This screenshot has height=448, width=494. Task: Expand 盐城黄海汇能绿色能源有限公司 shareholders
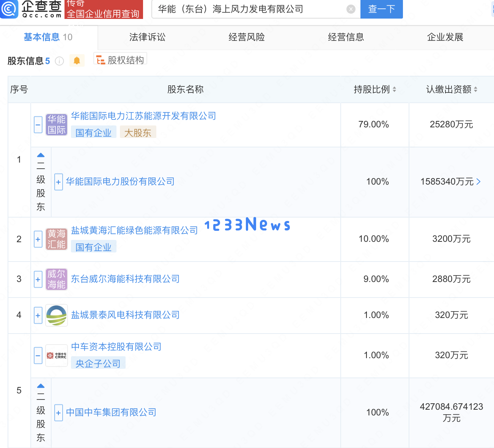pyautogui.click(x=38, y=239)
